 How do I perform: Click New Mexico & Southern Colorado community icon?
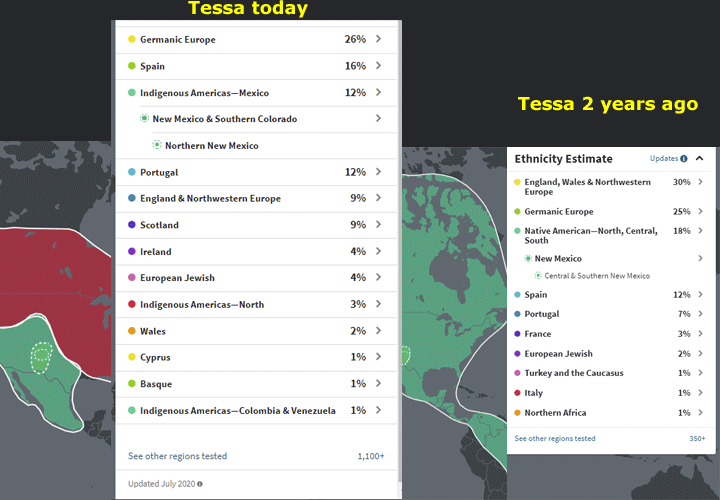point(144,118)
